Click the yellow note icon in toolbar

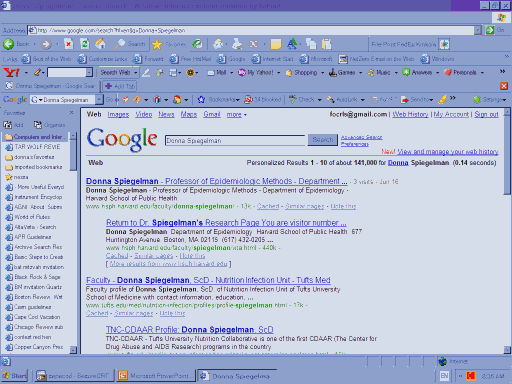(x=276, y=44)
